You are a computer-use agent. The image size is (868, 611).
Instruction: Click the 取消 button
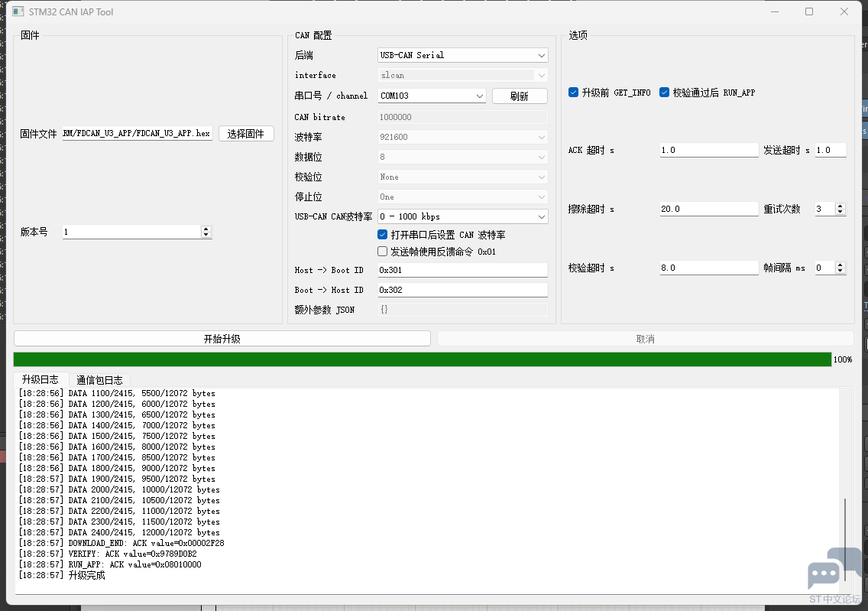646,339
